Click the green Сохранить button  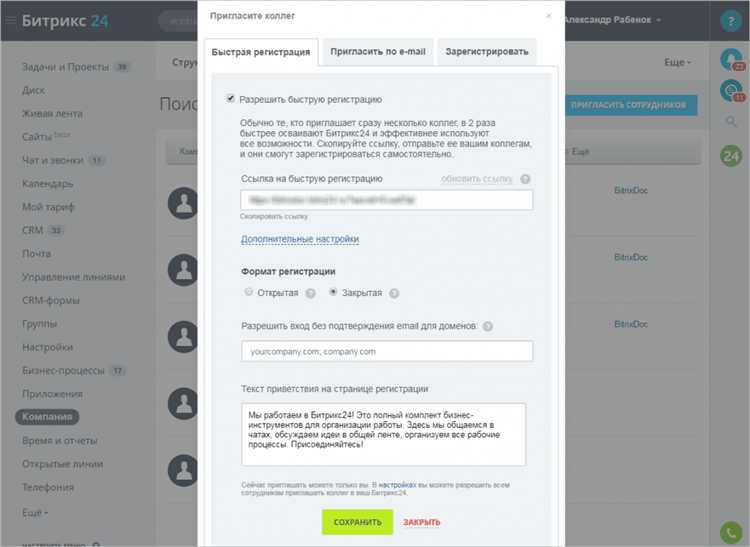357,522
